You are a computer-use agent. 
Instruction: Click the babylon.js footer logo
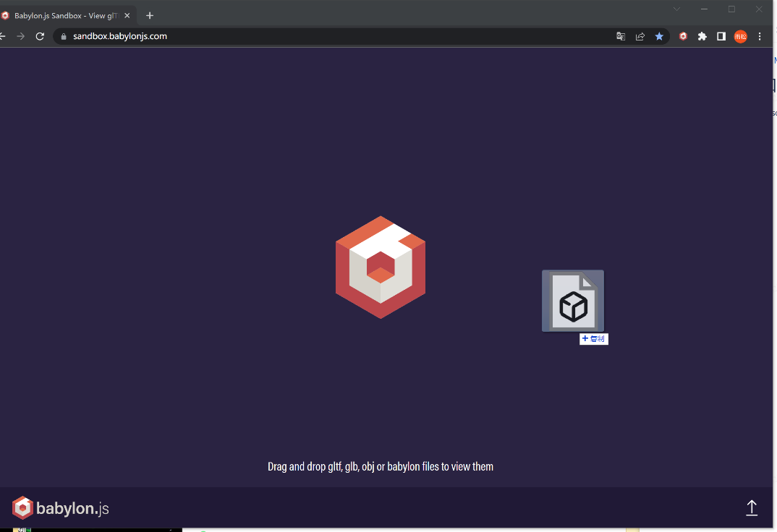(x=61, y=507)
